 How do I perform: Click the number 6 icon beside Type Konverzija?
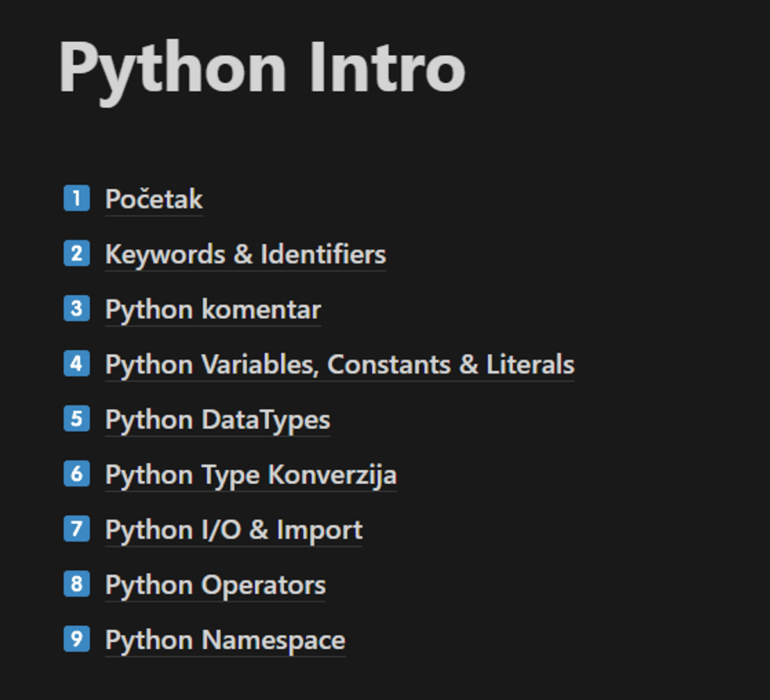coord(76,474)
